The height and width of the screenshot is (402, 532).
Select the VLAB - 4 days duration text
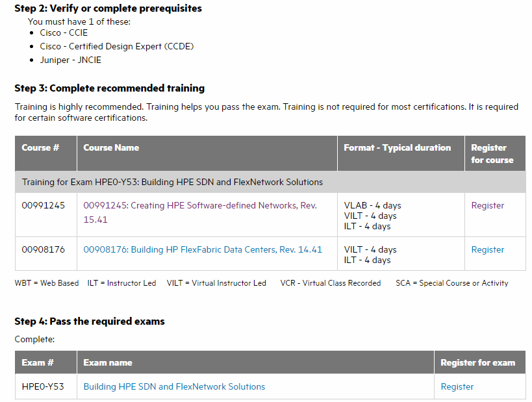[372, 206]
